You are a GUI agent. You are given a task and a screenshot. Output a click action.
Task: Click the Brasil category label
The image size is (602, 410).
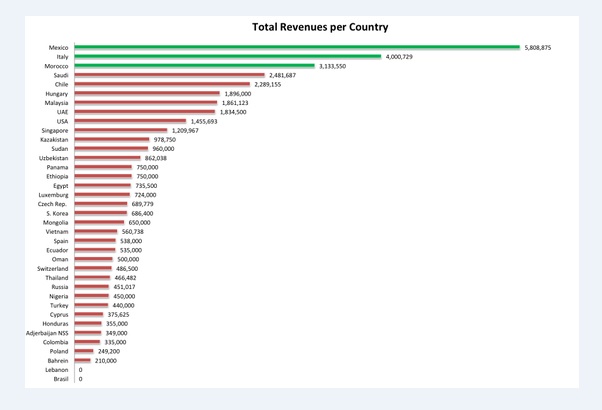click(60, 379)
